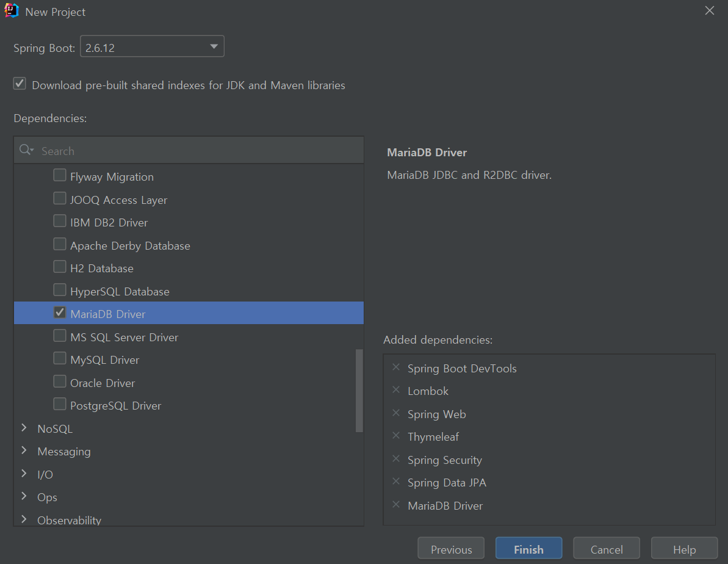Select the Spring Data JPA entry text

(447, 483)
